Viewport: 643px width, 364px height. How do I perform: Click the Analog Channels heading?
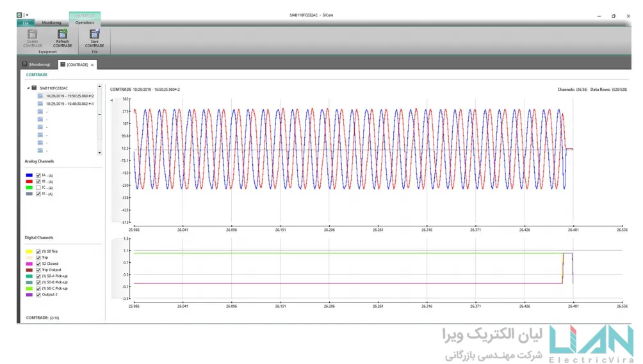[39, 161]
